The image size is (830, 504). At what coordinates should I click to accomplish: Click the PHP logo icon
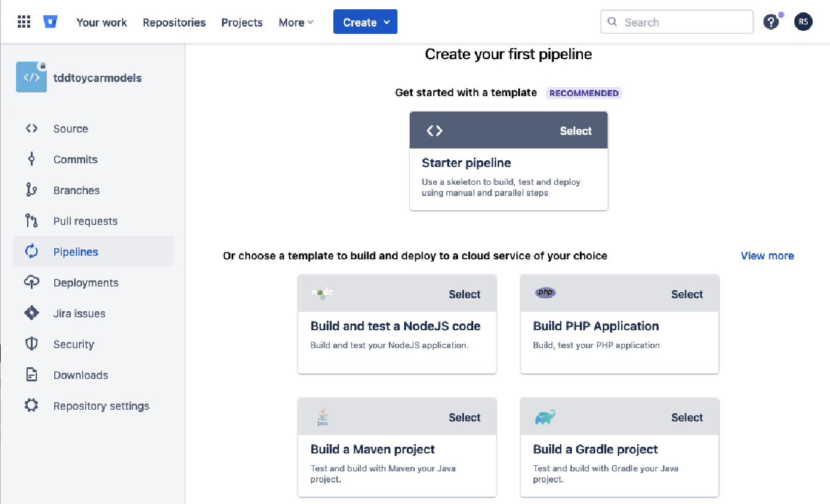point(545,293)
